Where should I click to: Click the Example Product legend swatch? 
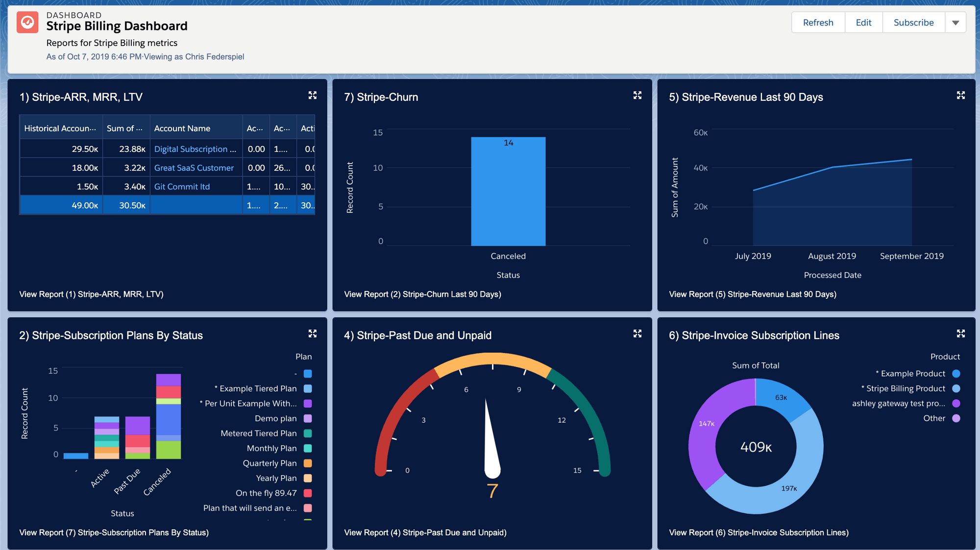[x=956, y=374]
